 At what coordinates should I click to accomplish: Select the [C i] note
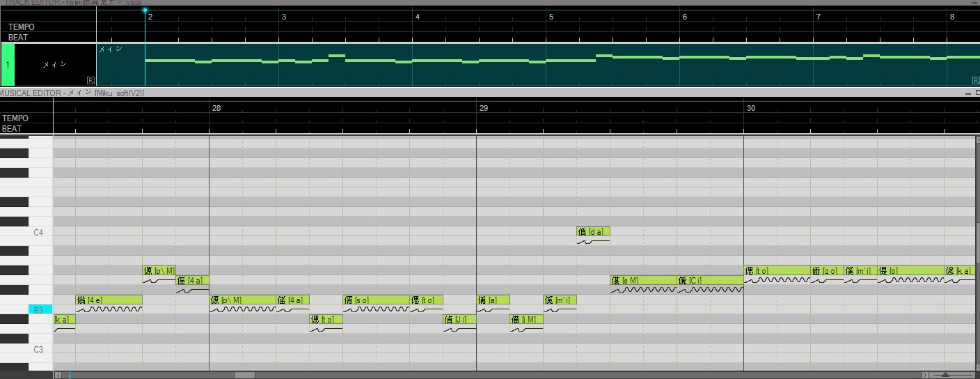[711, 281]
